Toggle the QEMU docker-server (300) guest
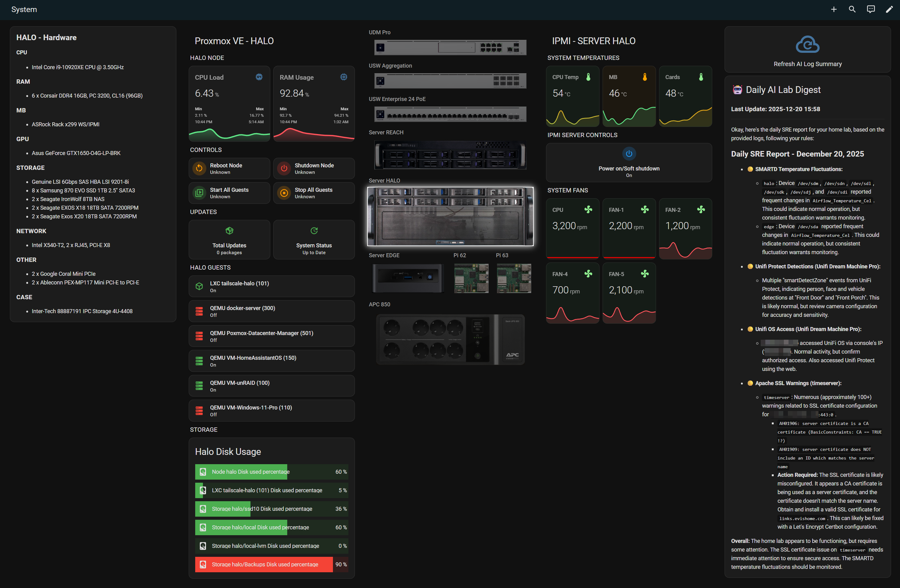900x588 pixels. tap(271, 311)
